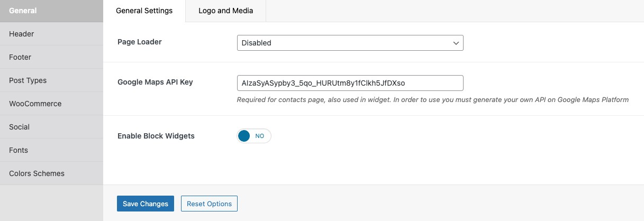Open the Page Loader dropdown
Image resolution: width=644 pixels, height=221 pixels.
[350, 43]
